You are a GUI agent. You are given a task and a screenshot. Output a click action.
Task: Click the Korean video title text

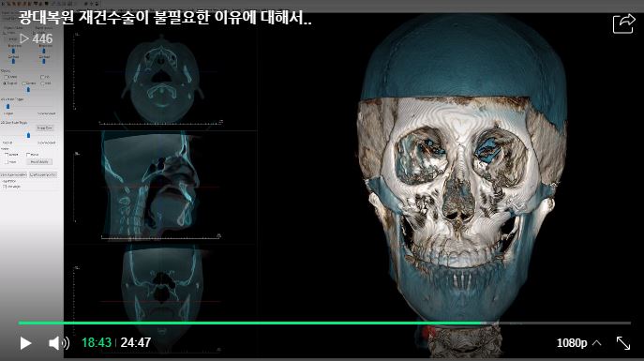pos(165,18)
